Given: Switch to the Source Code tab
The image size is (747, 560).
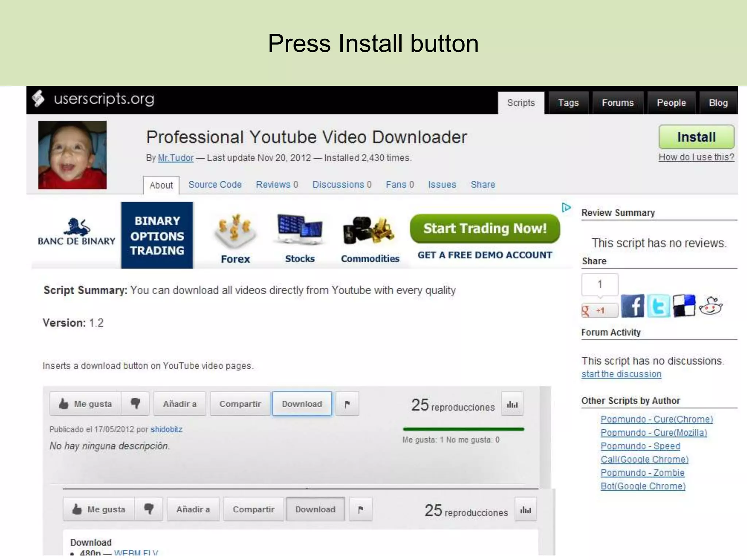Looking at the screenshot, I should [x=215, y=184].
